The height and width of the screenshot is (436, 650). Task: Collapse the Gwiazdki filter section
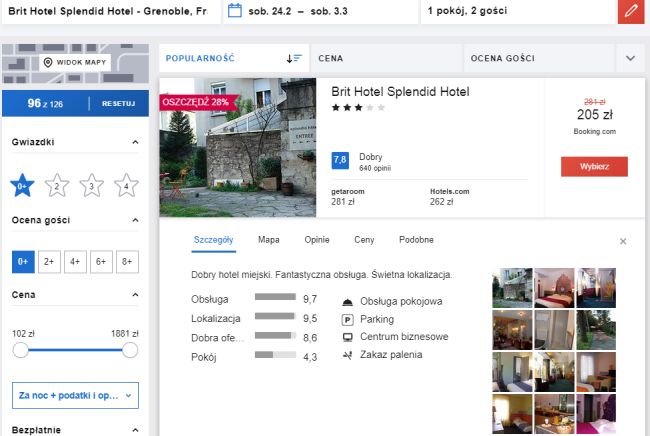[135, 143]
